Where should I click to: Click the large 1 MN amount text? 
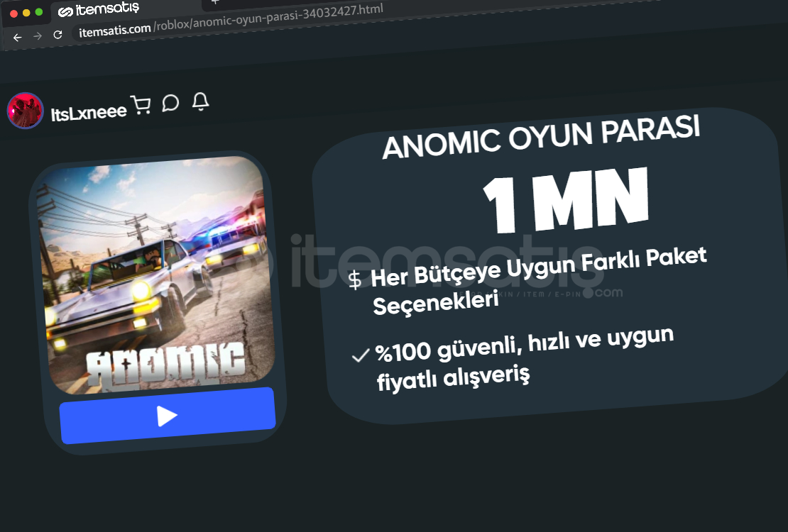point(566,202)
